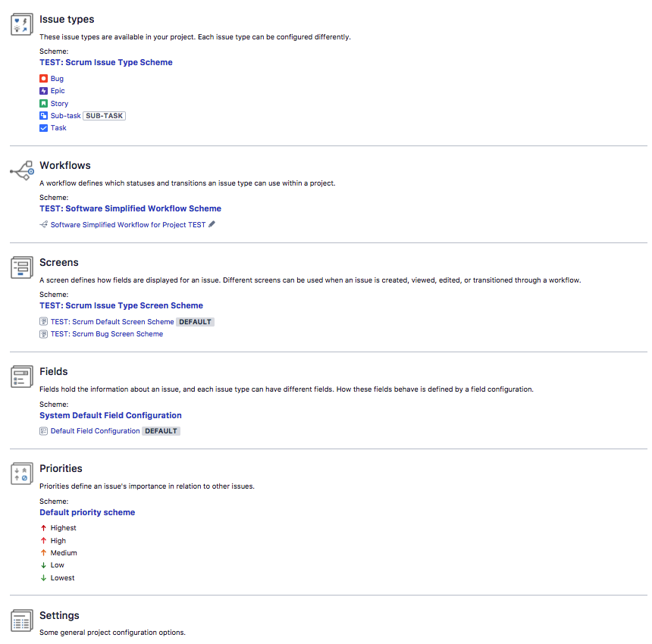
Task: Open TEST: Scrum Default Screen Scheme link
Action: point(112,322)
